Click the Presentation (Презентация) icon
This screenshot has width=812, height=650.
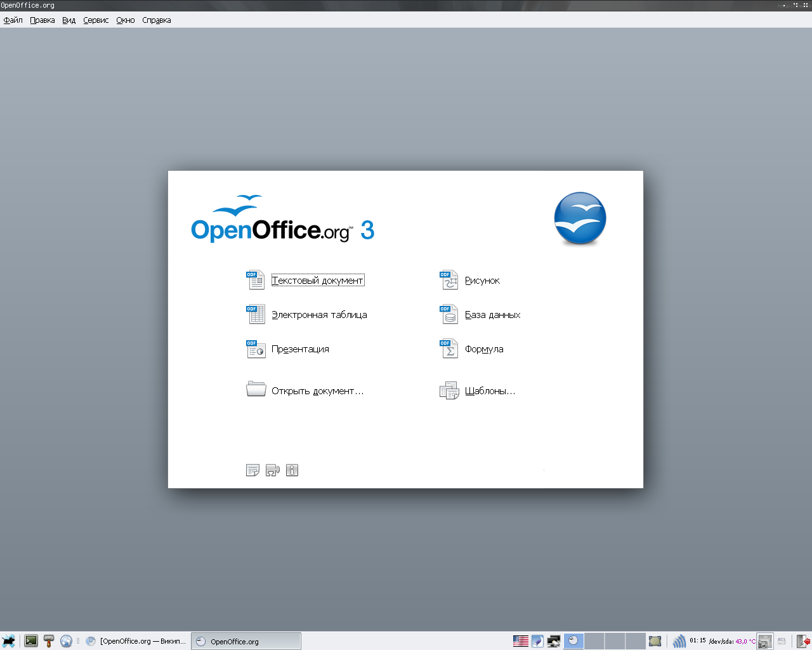coord(255,348)
